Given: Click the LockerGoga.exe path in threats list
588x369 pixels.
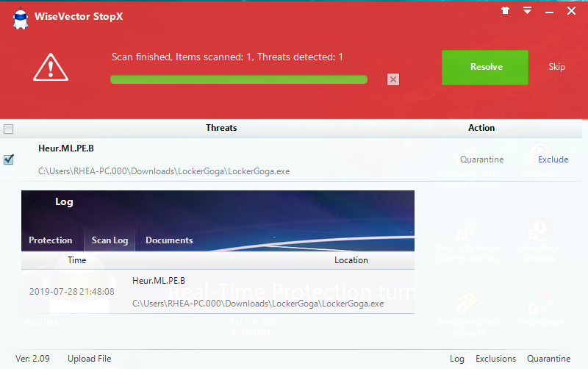Looking at the screenshot, I should coord(164,171).
